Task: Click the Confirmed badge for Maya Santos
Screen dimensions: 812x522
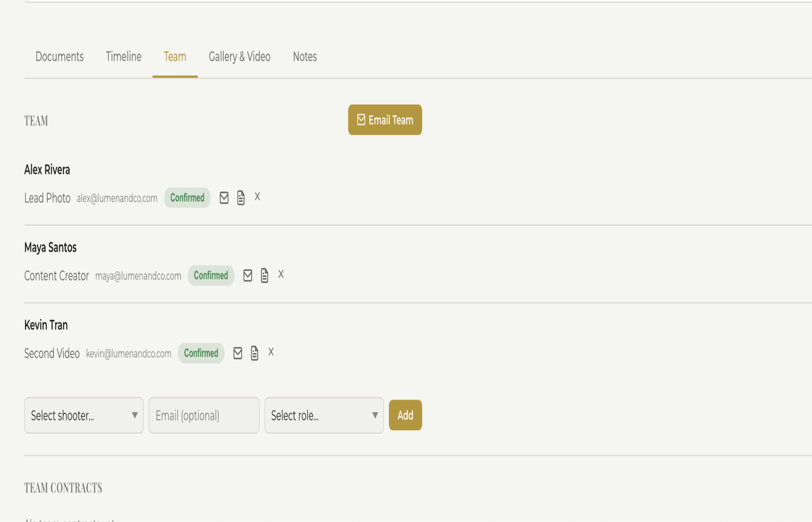Action: click(x=211, y=275)
